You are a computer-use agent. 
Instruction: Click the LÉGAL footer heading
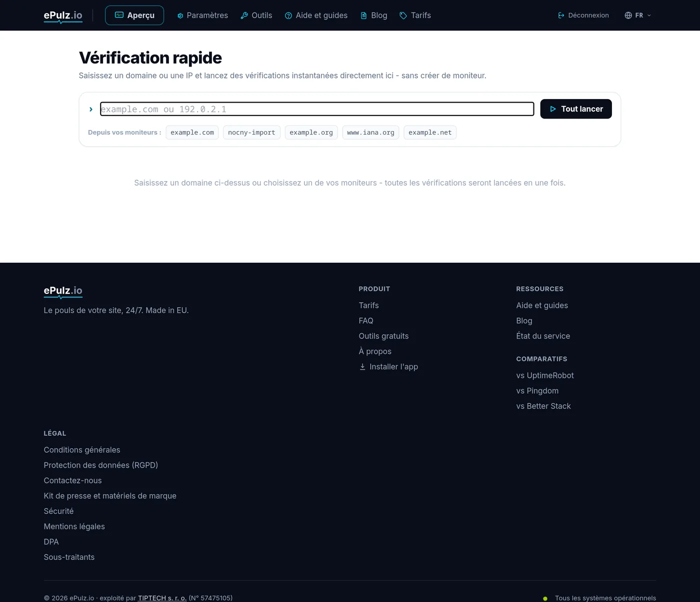tap(55, 433)
